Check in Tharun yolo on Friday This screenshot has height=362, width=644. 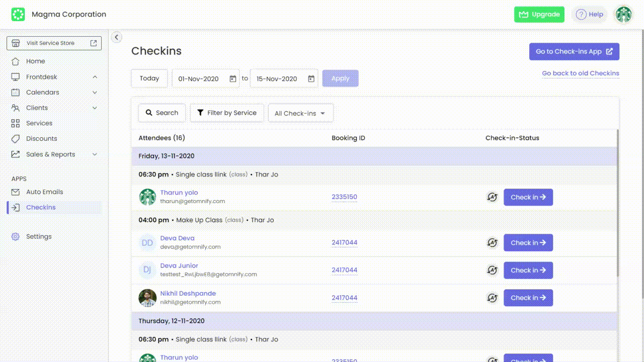coord(528,197)
